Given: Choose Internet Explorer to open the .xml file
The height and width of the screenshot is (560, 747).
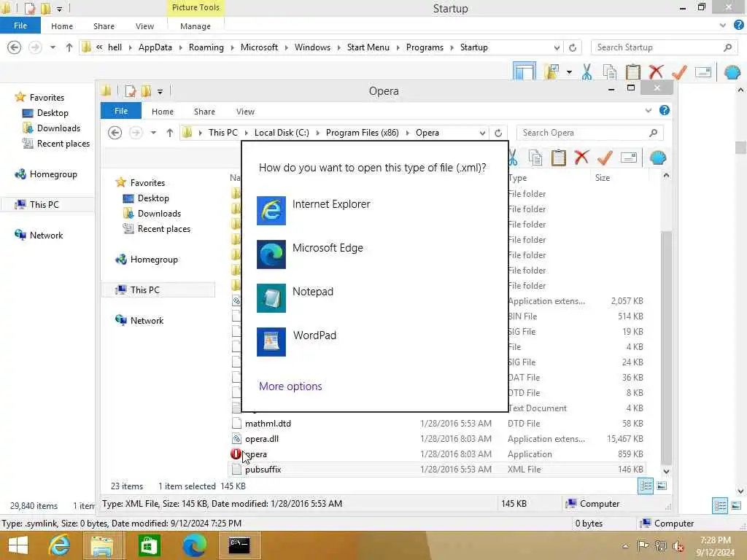Looking at the screenshot, I should (314, 210).
